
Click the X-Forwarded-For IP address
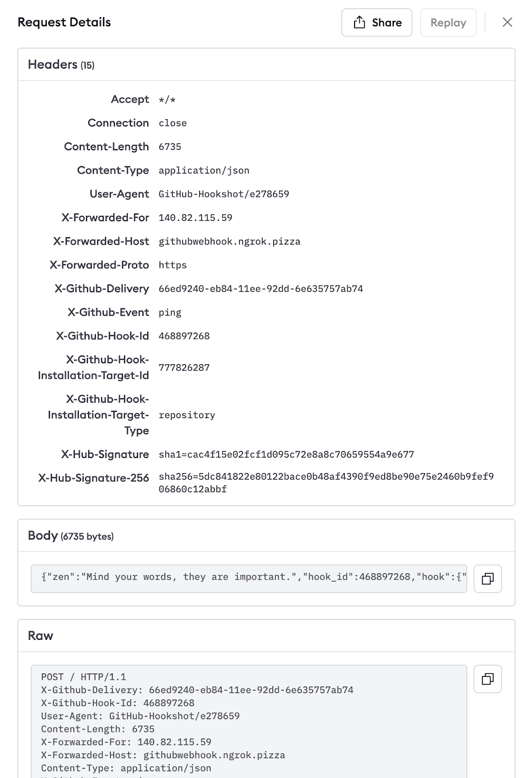(x=195, y=218)
